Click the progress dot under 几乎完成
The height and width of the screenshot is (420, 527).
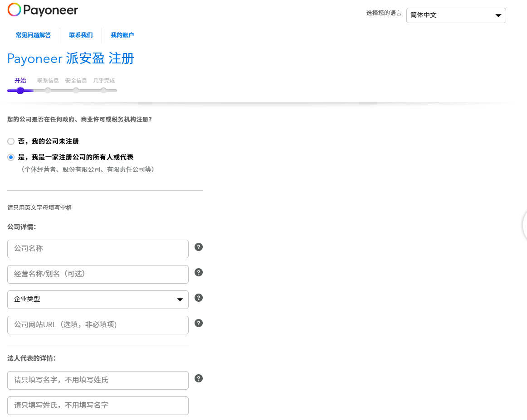(104, 91)
